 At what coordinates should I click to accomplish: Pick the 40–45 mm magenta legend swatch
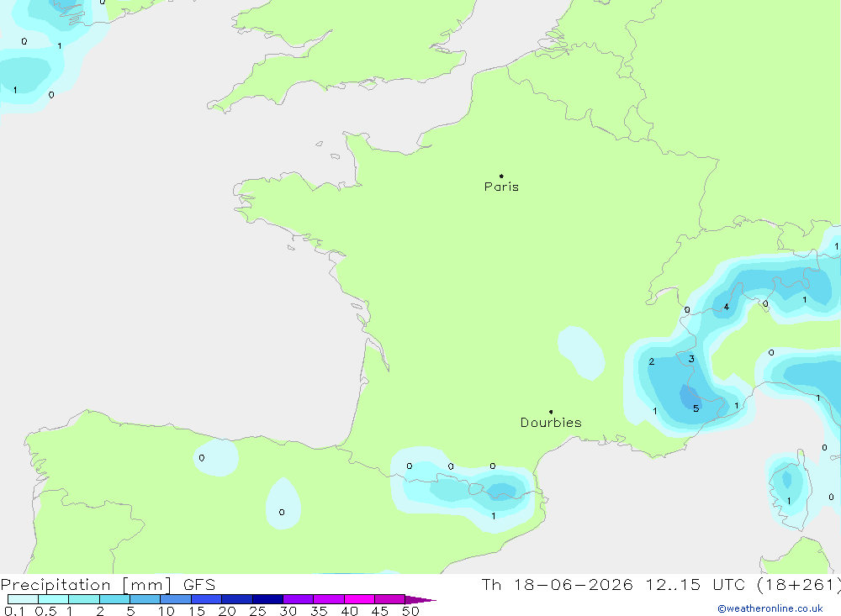(x=359, y=599)
